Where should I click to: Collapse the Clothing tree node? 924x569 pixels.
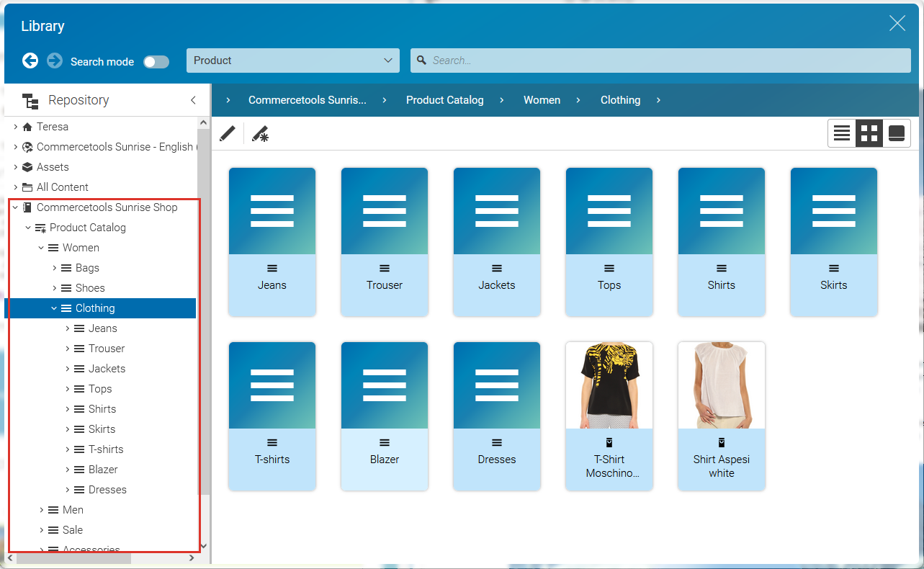[x=53, y=308]
